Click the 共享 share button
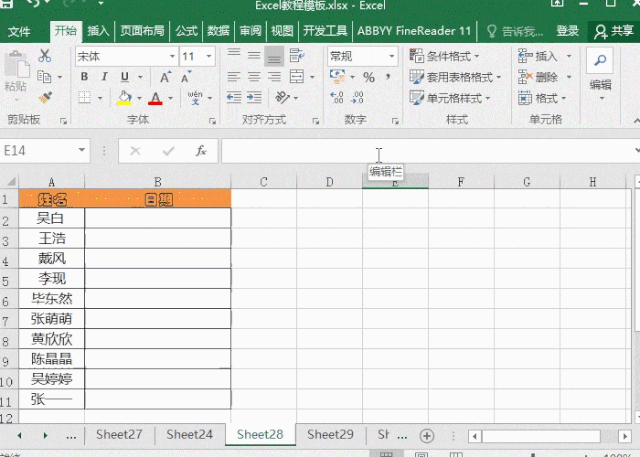 613,31
